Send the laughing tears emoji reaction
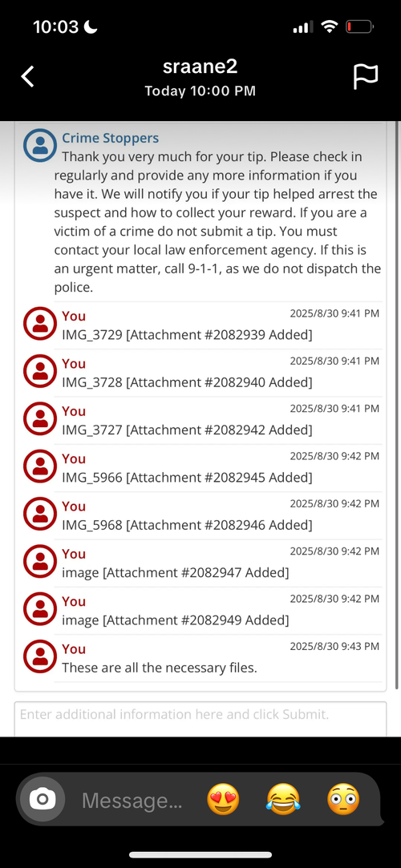 click(x=284, y=799)
